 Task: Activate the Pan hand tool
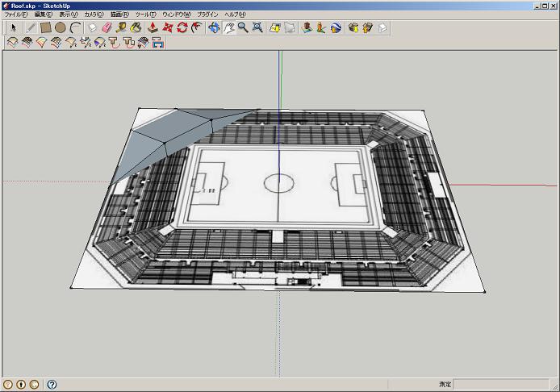(x=228, y=27)
